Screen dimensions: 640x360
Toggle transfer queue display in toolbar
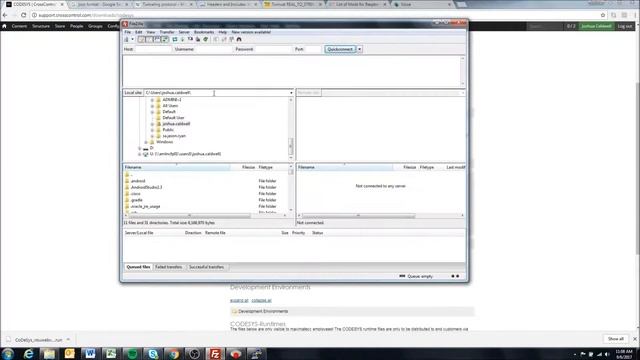click(165, 40)
